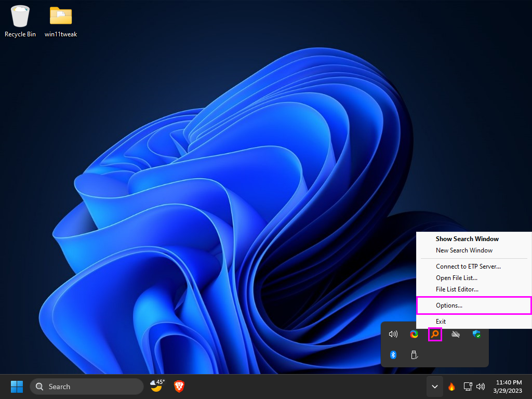Launch Brave browser from taskbar
The width and height of the screenshot is (532, 399).
pos(179,387)
